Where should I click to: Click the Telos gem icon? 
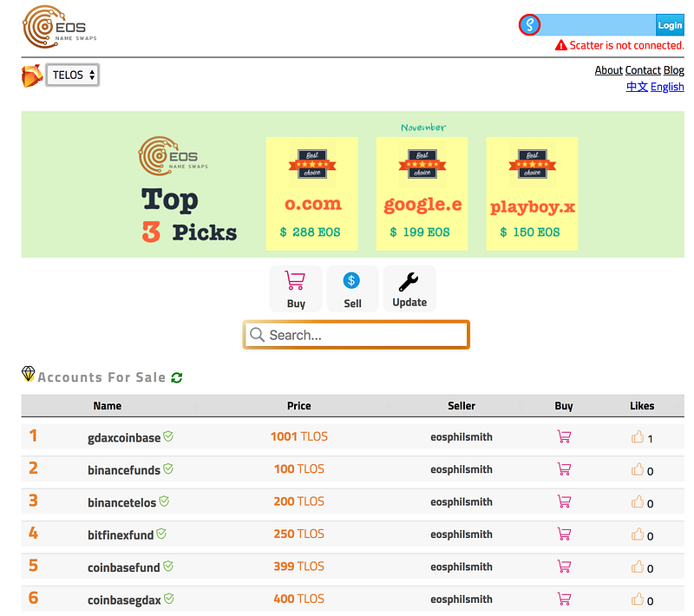click(32, 75)
